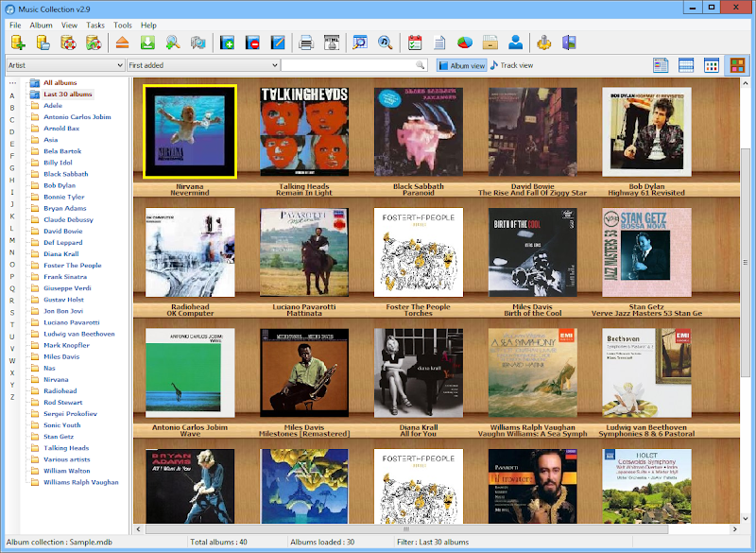This screenshot has width=756, height=553.
Task: Select the Stan Getz Jazz Masters cover
Action: (x=646, y=252)
